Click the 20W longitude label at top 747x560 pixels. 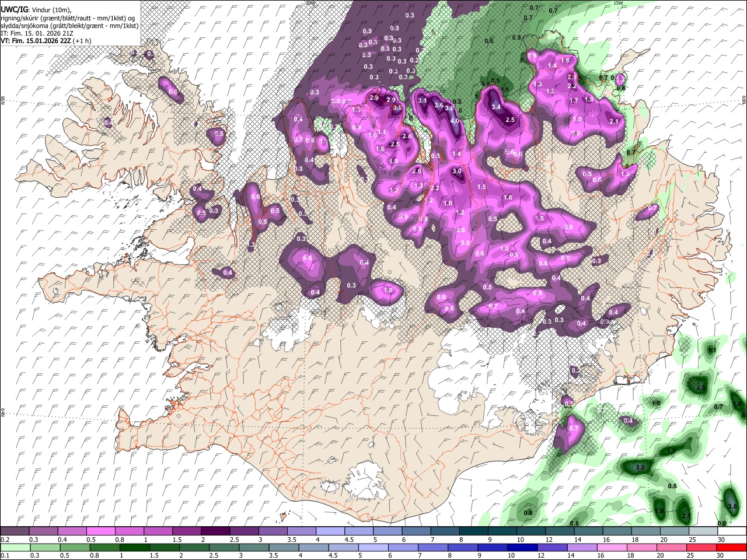point(310,3)
